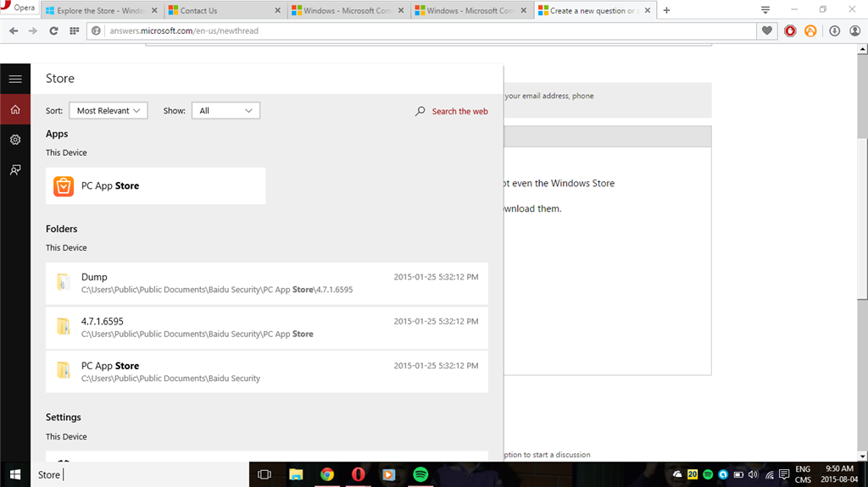This screenshot has height=487, width=868.
Task: Open Opera account profile icon
Action: tap(855, 31)
